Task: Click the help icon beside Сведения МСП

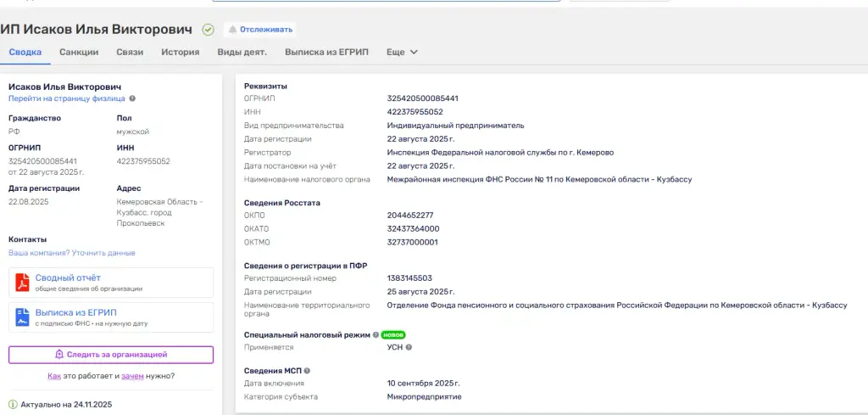Action: point(307,371)
